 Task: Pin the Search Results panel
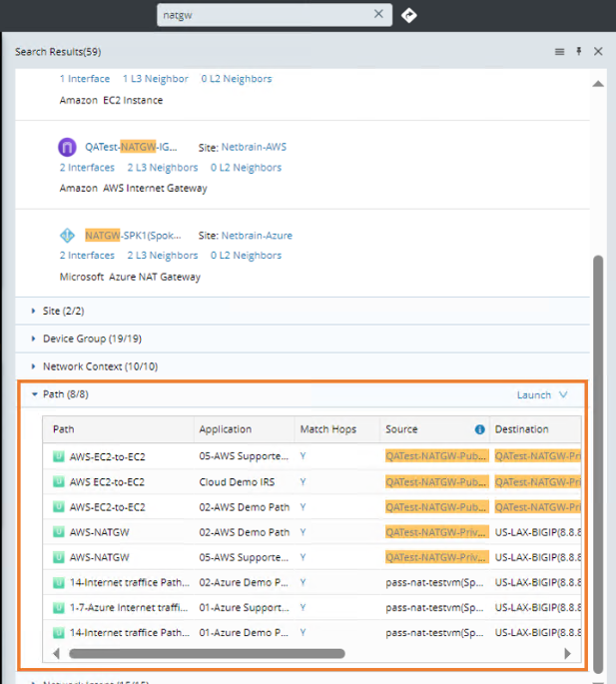click(x=579, y=51)
